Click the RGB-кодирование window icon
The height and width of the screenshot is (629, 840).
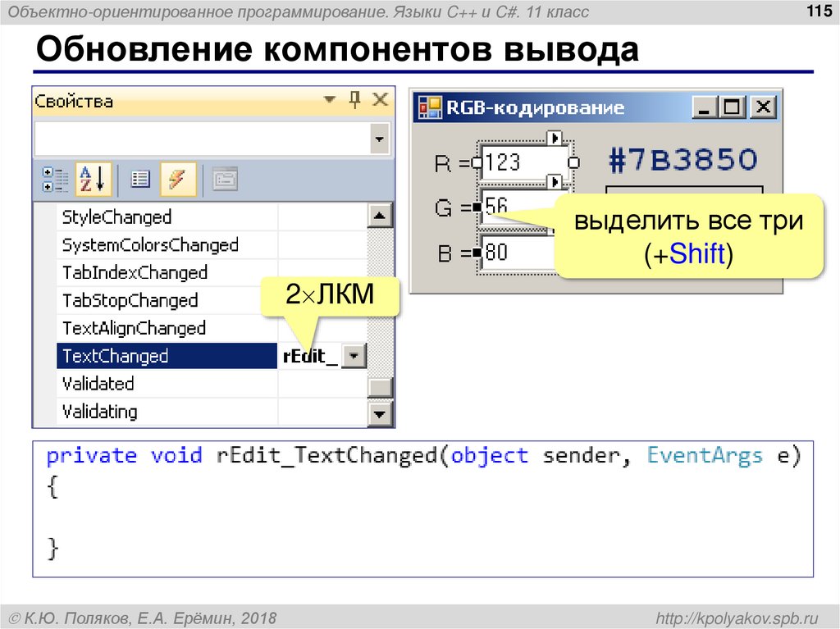430,107
